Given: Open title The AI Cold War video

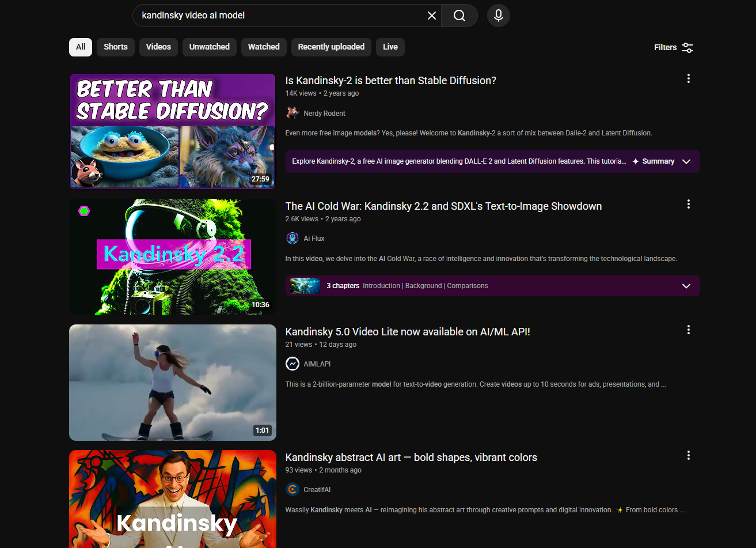Looking at the screenshot, I should (x=443, y=206).
